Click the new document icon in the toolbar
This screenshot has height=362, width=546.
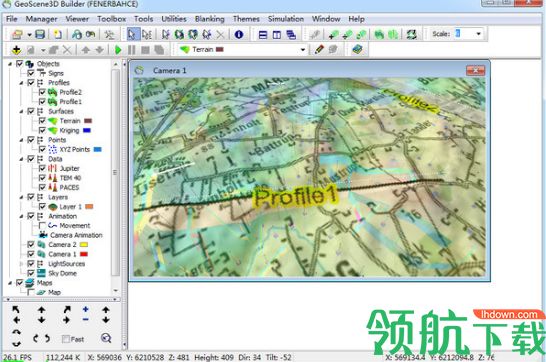57,34
